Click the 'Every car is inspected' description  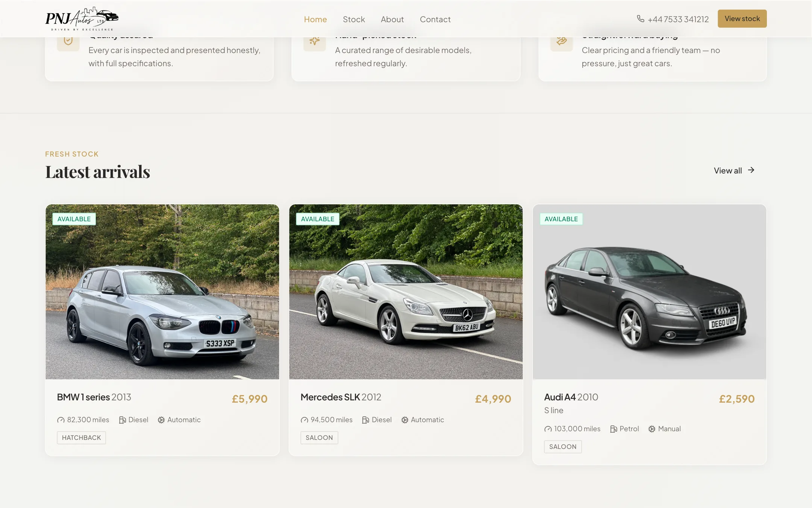[x=174, y=57]
